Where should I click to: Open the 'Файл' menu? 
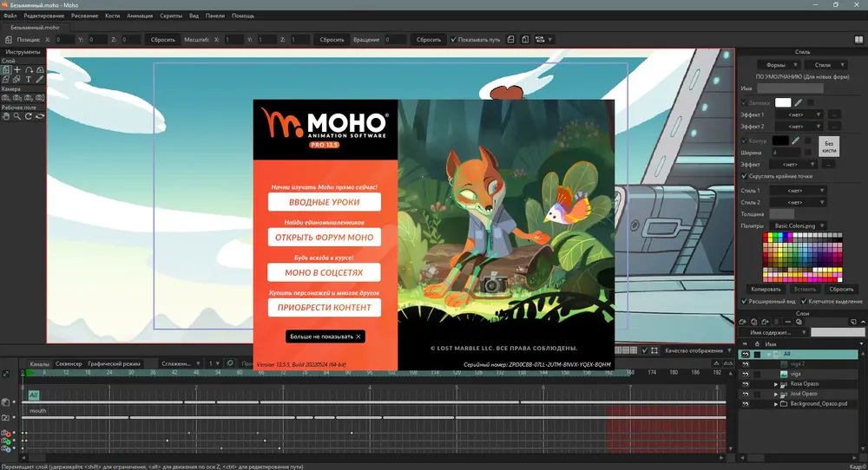click(10, 16)
